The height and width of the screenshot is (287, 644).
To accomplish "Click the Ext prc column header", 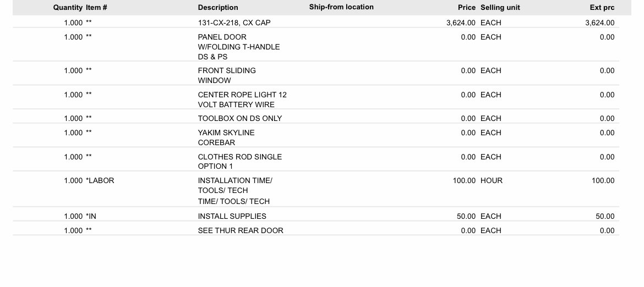I will point(602,7).
